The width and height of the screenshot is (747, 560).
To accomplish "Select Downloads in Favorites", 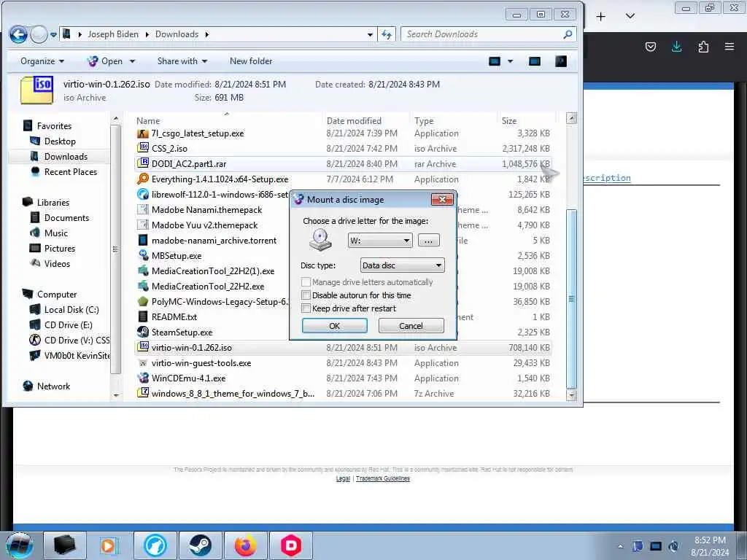I will click(x=66, y=156).
